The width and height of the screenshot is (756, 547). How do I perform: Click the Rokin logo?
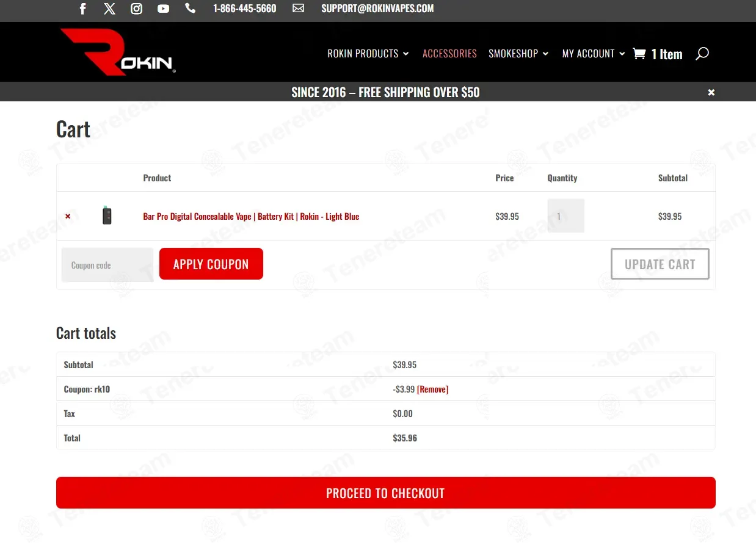pyautogui.click(x=118, y=52)
